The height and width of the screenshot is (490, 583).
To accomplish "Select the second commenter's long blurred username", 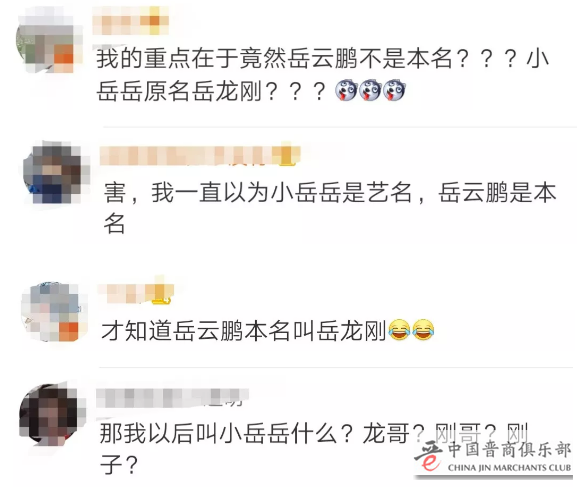I will (x=200, y=155).
